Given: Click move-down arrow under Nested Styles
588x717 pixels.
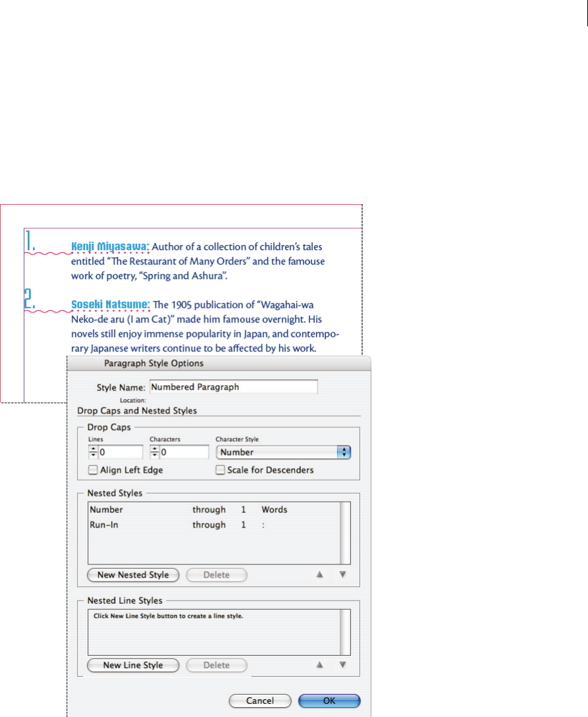Looking at the screenshot, I should click(x=342, y=574).
